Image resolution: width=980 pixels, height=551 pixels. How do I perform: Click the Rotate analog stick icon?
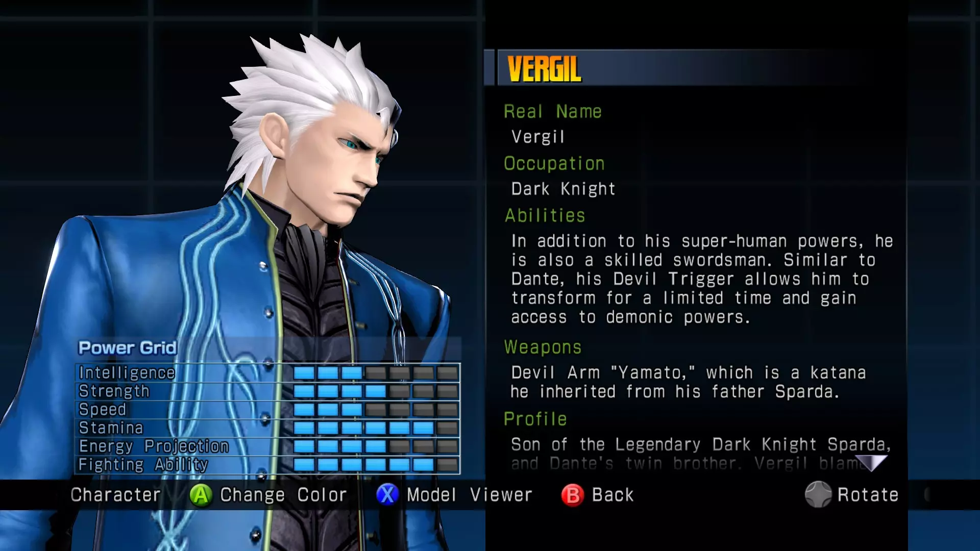click(x=818, y=494)
